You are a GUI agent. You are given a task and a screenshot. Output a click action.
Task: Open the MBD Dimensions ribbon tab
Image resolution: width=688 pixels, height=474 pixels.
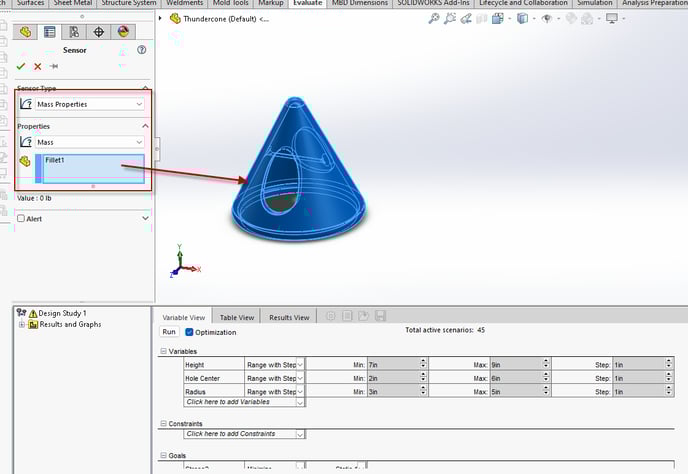[360, 3]
